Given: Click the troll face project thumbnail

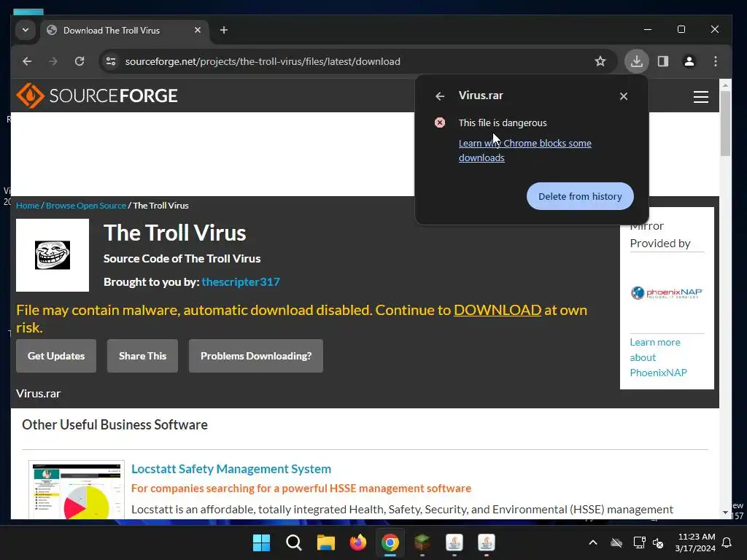Looking at the screenshot, I should coord(53,255).
